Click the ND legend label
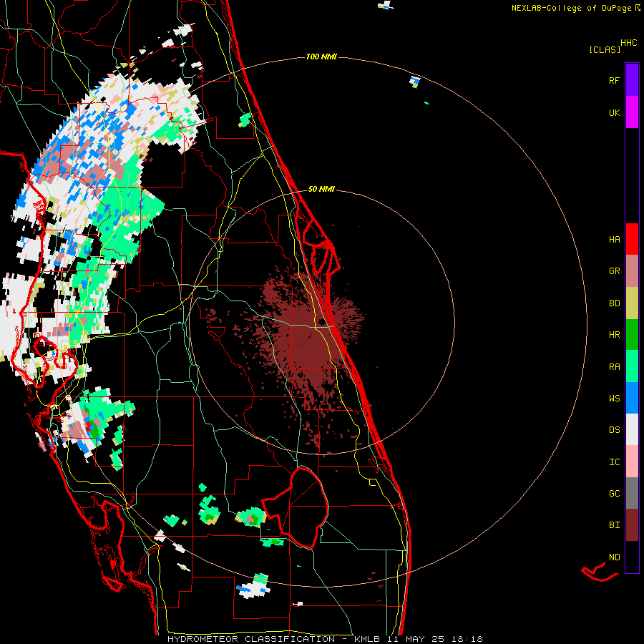This screenshot has width=644, height=644. tap(614, 557)
